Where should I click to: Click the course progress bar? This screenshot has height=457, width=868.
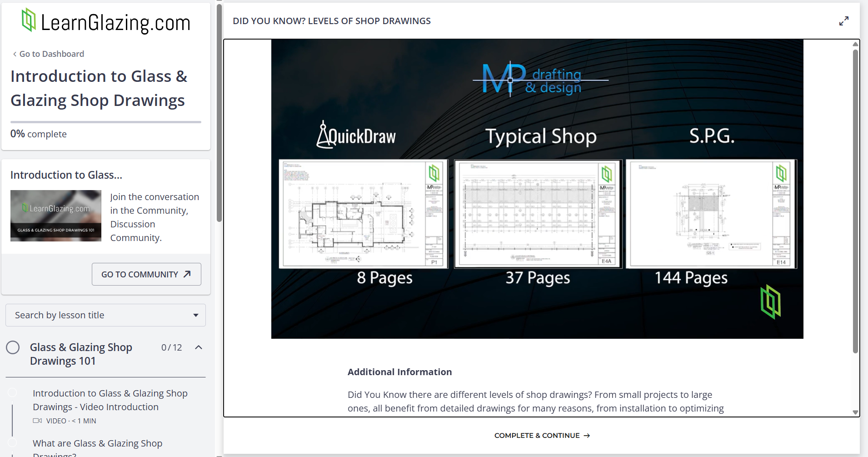click(105, 122)
